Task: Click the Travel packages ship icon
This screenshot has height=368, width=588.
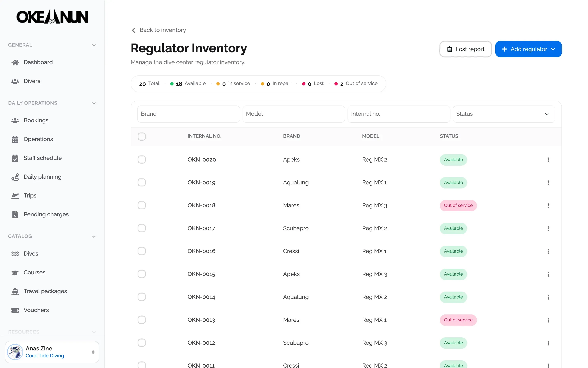Action: [x=15, y=291]
